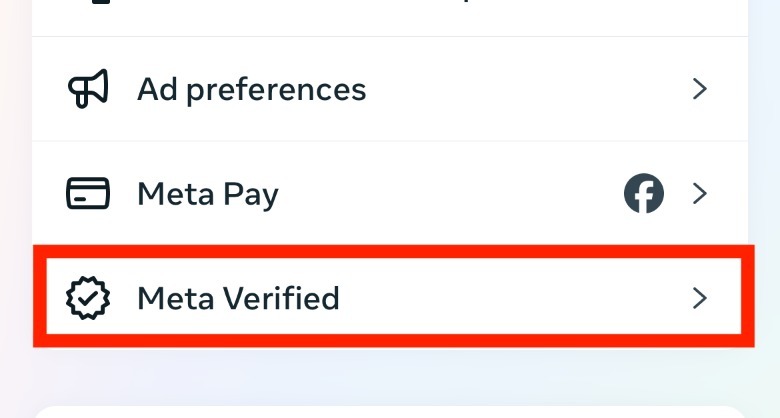Viewport: 780px width, 418px height.
Task: Open Meta Pay via its chevron arrow
Action: (x=700, y=194)
